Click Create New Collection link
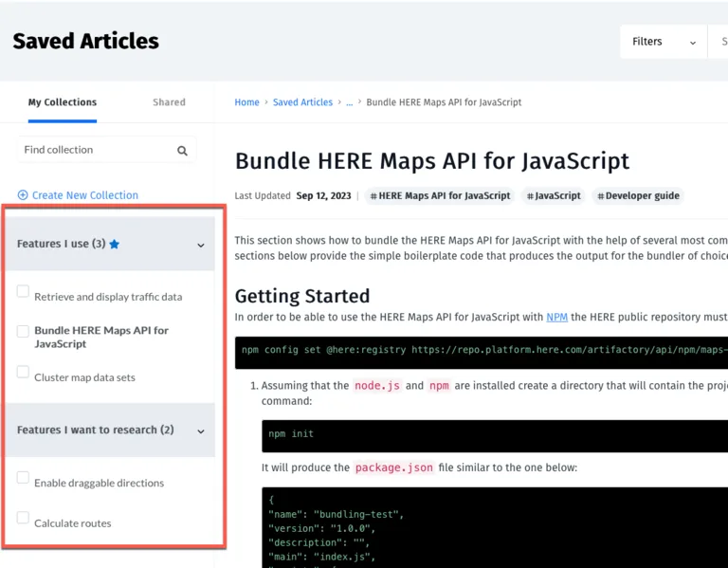Screen dimensions: 728x568 point(85,195)
